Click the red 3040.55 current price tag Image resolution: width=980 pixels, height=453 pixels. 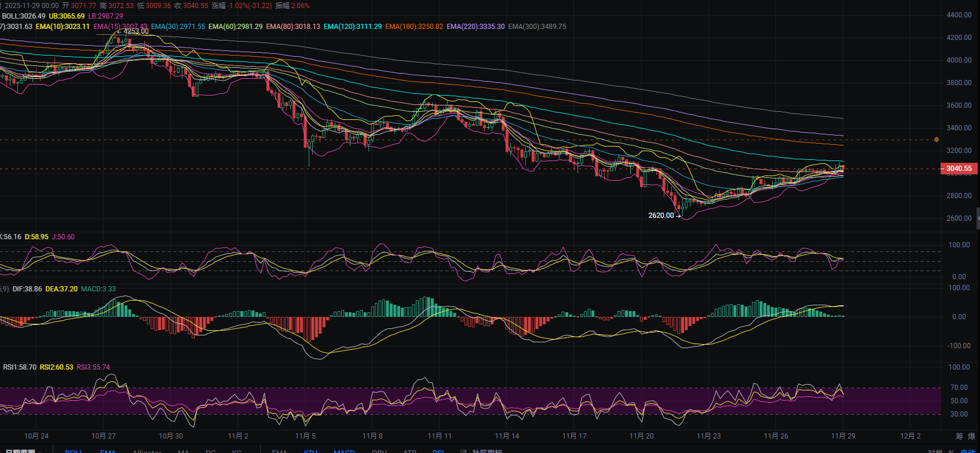click(959, 169)
